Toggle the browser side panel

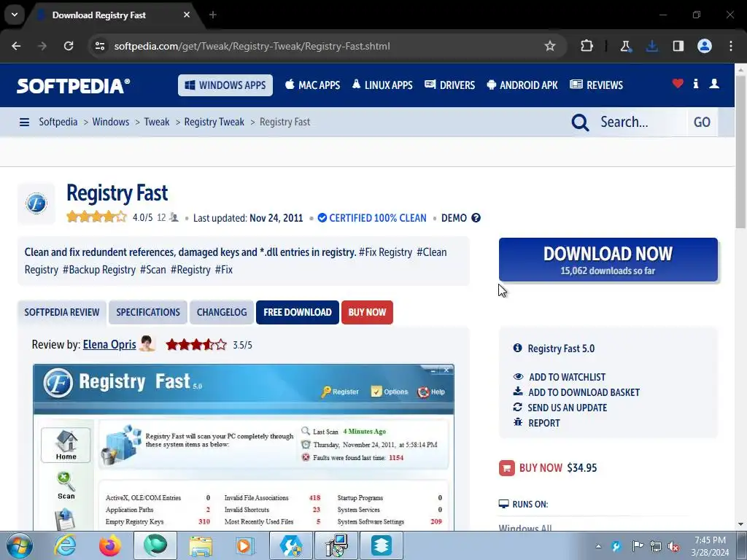click(x=678, y=46)
